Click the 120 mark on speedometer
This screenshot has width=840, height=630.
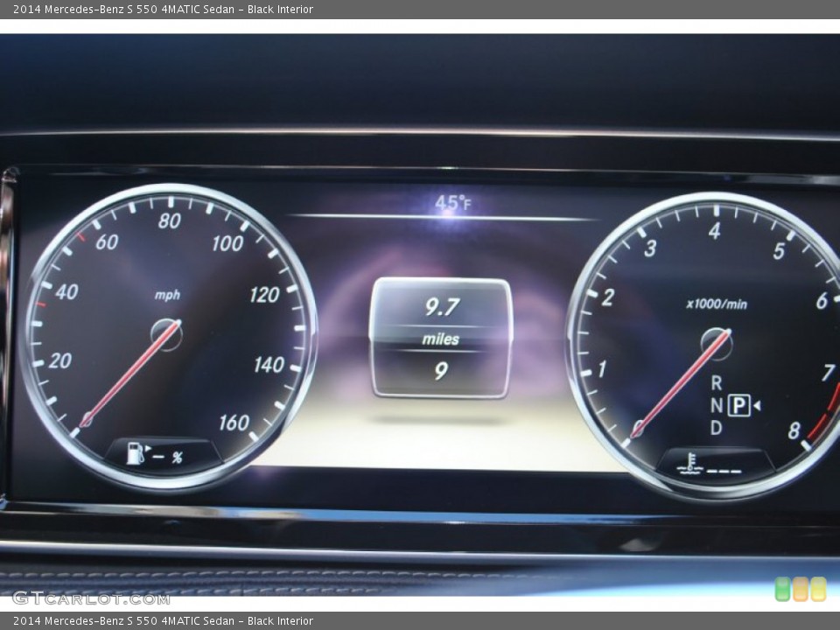click(264, 295)
